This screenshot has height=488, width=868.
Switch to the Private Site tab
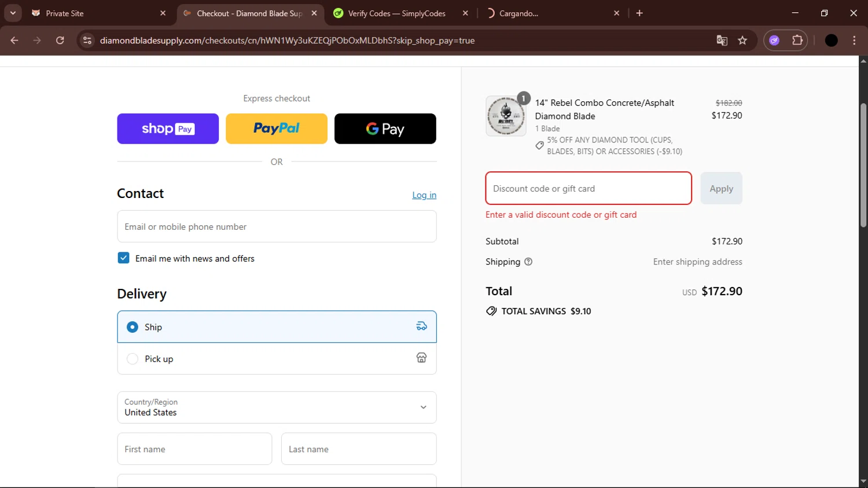point(98,13)
